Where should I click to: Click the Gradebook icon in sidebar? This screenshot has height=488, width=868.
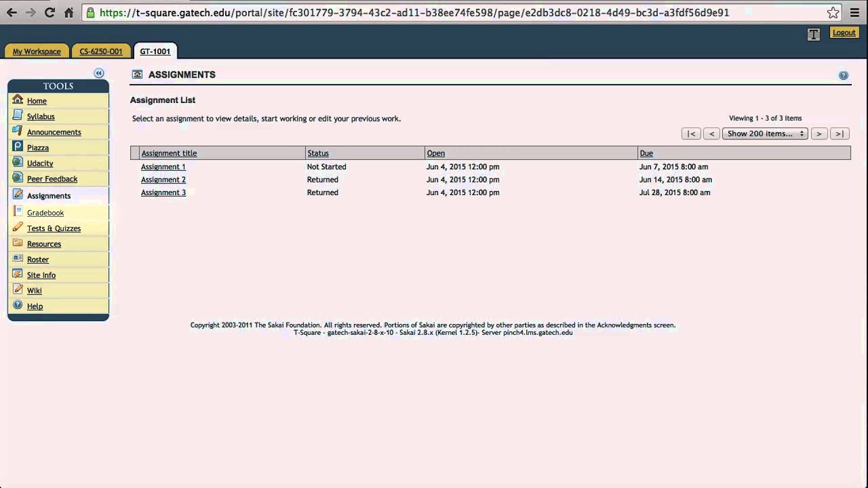tap(18, 211)
